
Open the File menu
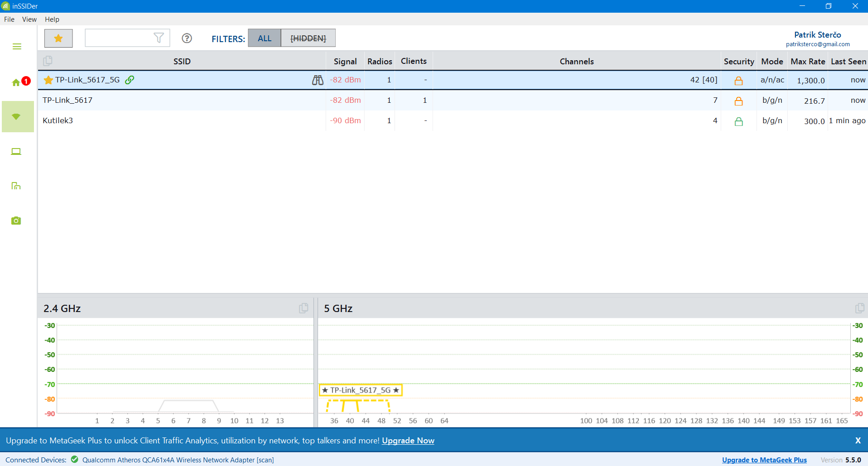[x=9, y=19]
